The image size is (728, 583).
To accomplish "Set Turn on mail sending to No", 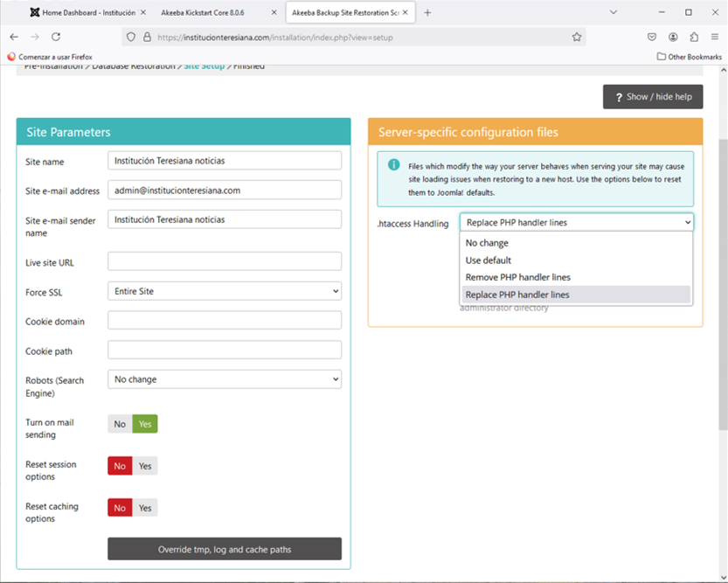I will (x=120, y=424).
